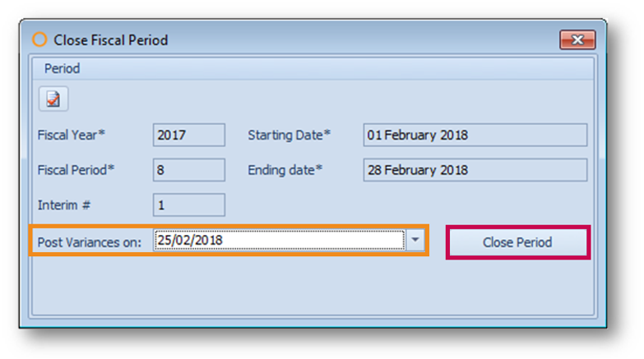
Task: Click the empty panel area below Post Variances
Action: [x=313, y=285]
